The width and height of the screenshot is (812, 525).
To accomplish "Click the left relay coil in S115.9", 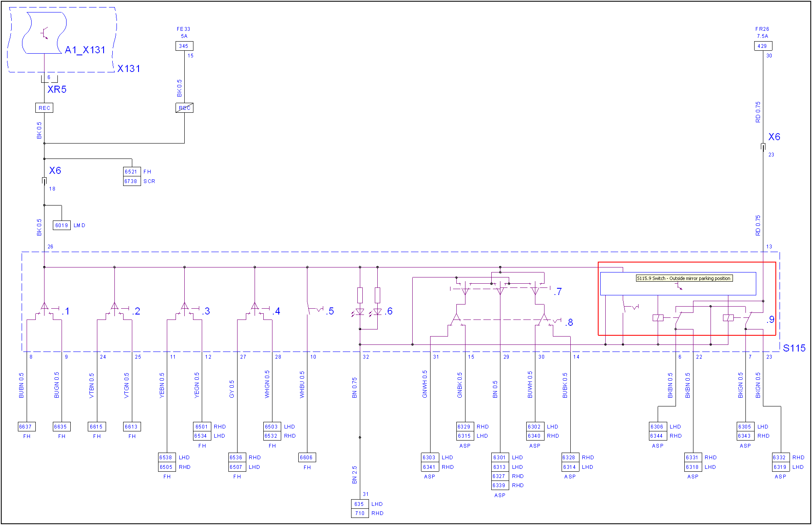I will 658,318.
